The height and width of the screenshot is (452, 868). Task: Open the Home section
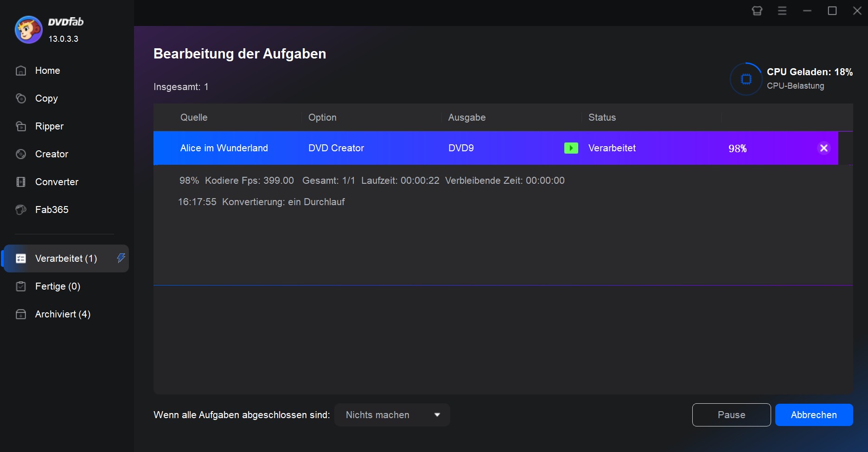tap(47, 71)
